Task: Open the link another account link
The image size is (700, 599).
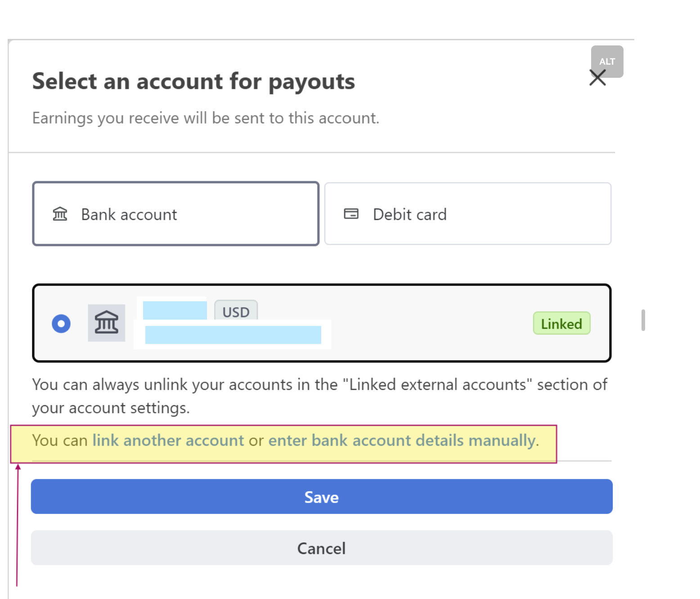Action: (x=168, y=440)
